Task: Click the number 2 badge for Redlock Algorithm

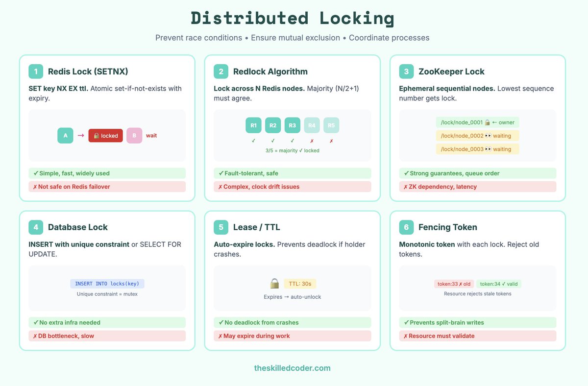Action: coord(221,72)
